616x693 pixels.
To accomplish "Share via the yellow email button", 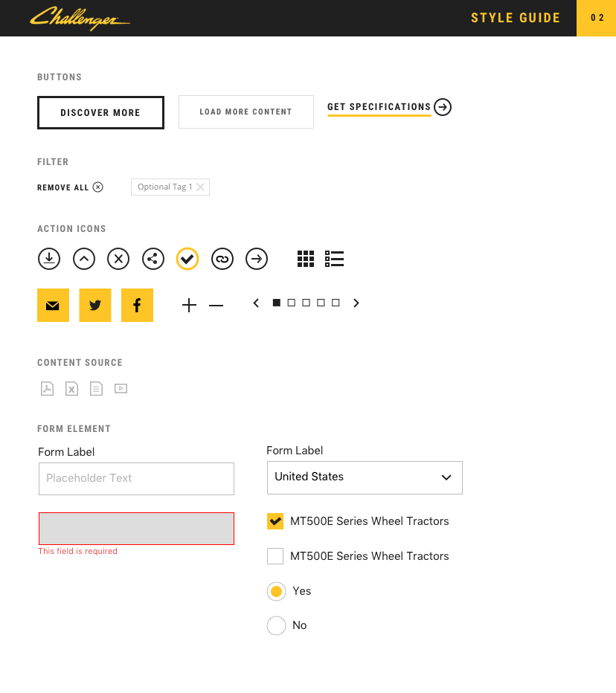I will (x=53, y=306).
